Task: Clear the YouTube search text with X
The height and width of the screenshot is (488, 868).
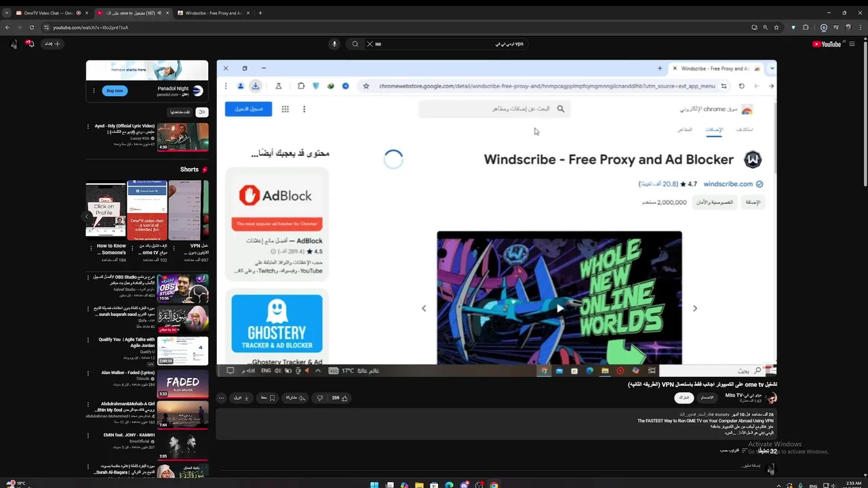Action: (370, 44)
